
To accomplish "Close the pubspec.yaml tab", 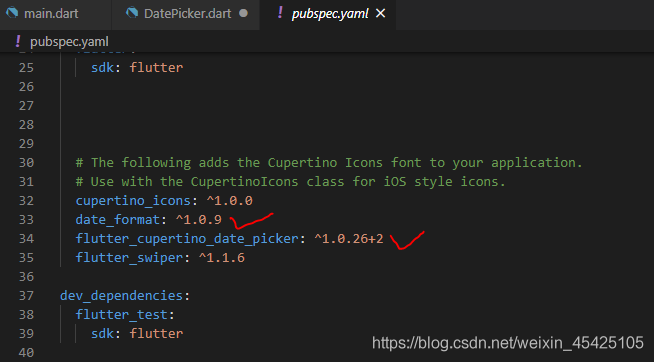I will tap(380, 14).
